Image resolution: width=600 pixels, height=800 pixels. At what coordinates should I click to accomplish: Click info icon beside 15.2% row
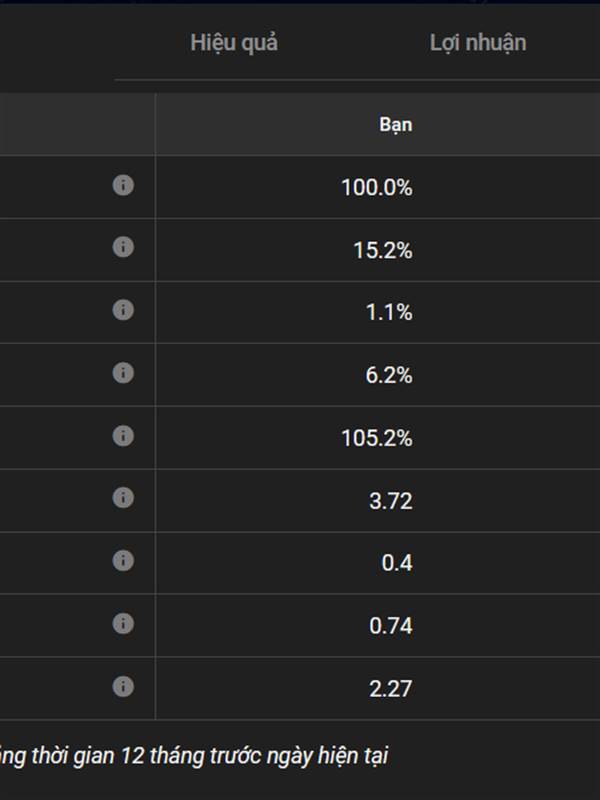tap(123, 247)
